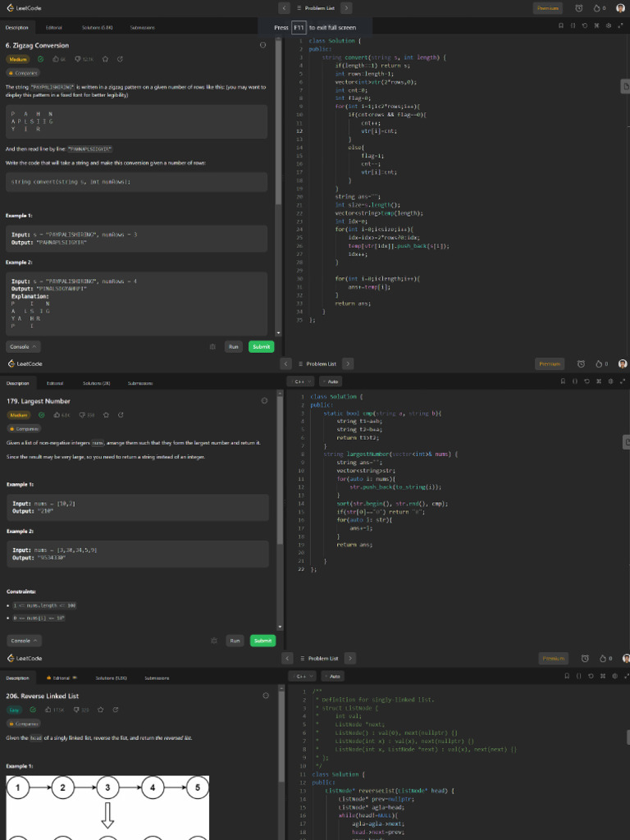Open timer alarm icon in Largest Number header
Image resolution: width=630 pixels, height=840 pixels.
click(x=581, y=363)
